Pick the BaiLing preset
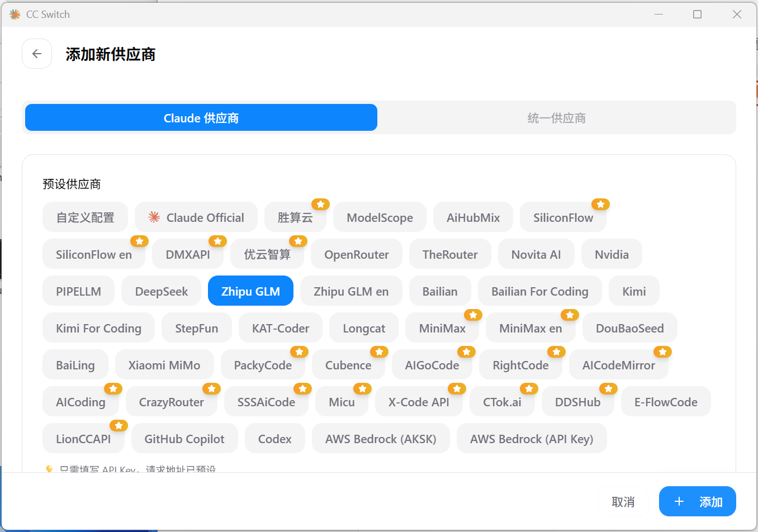 click(x=75, y=364)
